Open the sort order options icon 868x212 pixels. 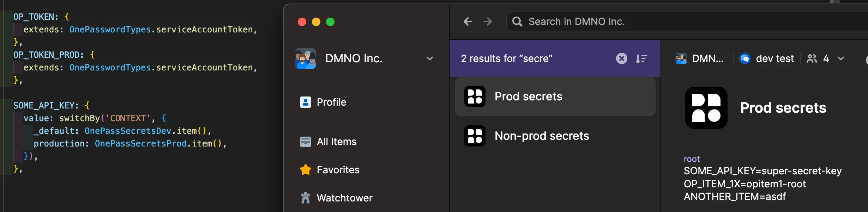641,58
